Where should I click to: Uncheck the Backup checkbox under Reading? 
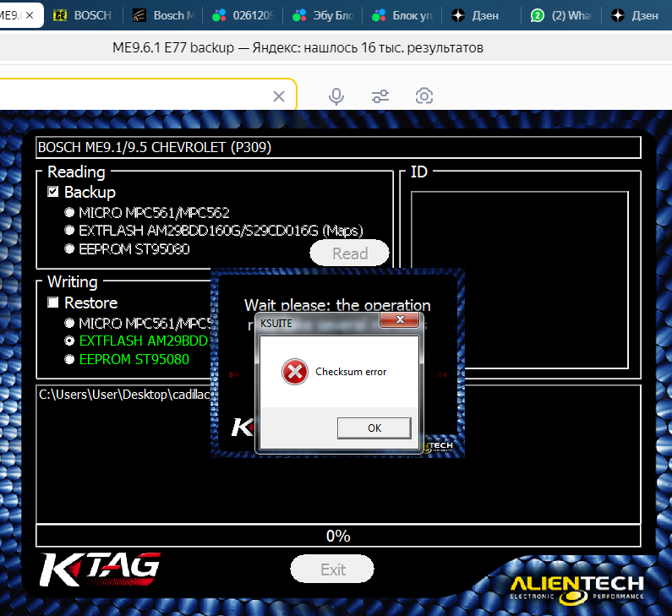click(x=53, y=193)
